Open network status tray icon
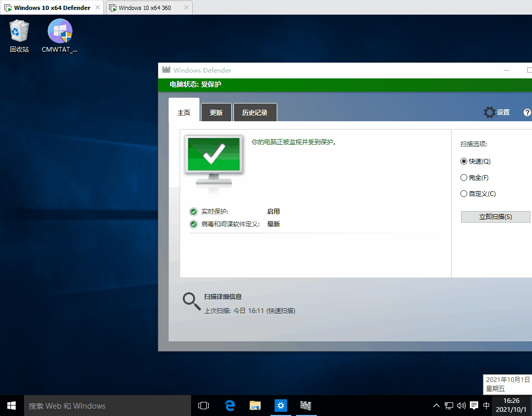Image resolution: width=532 pixels, height=416 pixels. point(449,406)
